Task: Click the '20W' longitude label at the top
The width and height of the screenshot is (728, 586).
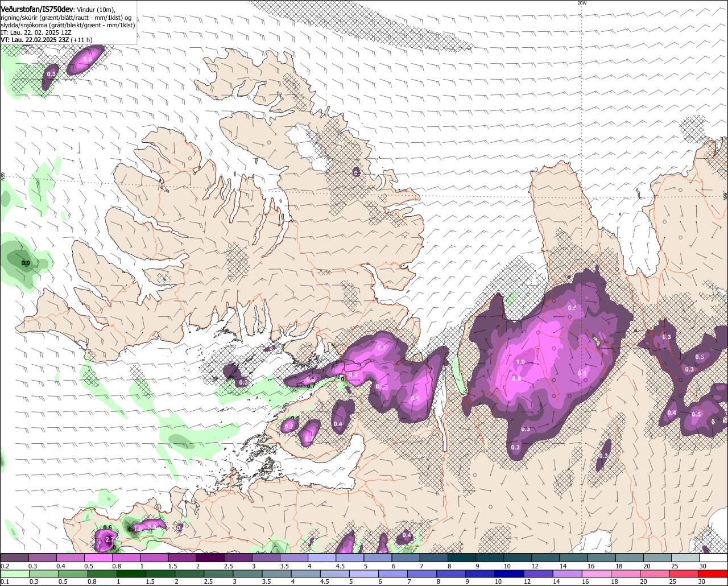Action: tap(581, 3)
